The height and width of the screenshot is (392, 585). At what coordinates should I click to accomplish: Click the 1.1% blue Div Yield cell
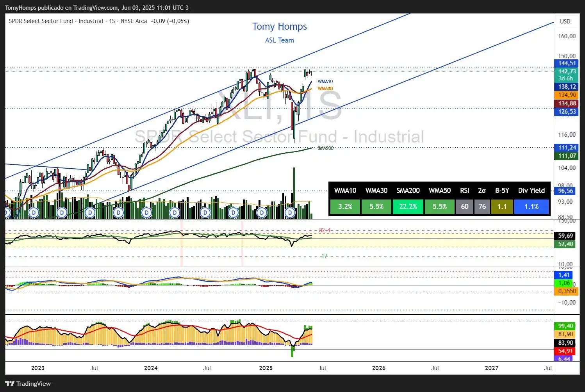pos(531,207)
